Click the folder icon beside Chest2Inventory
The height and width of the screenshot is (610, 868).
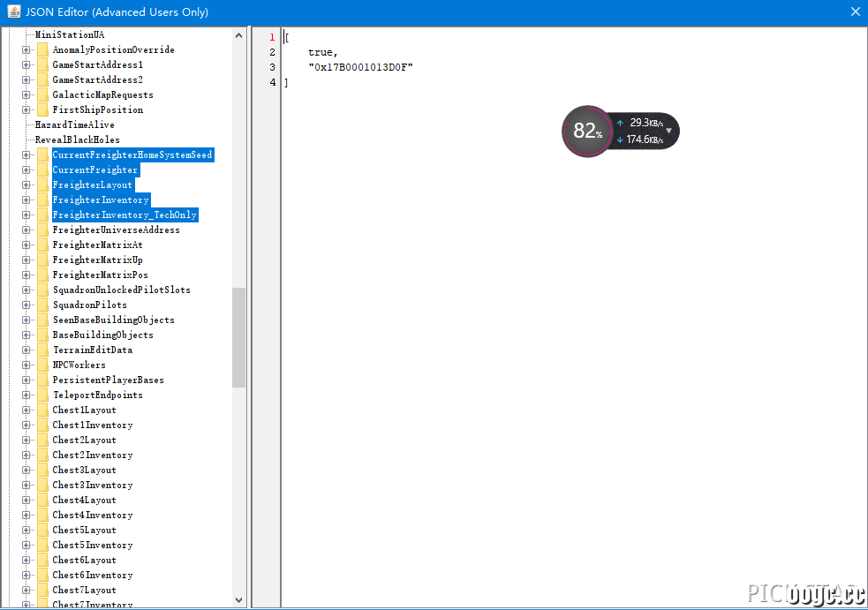(x=42, y=455)
